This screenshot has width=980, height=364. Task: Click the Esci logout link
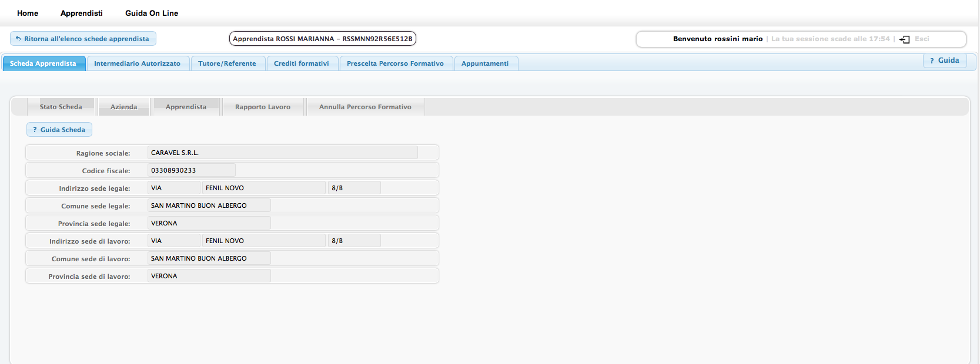coord(921,39)
